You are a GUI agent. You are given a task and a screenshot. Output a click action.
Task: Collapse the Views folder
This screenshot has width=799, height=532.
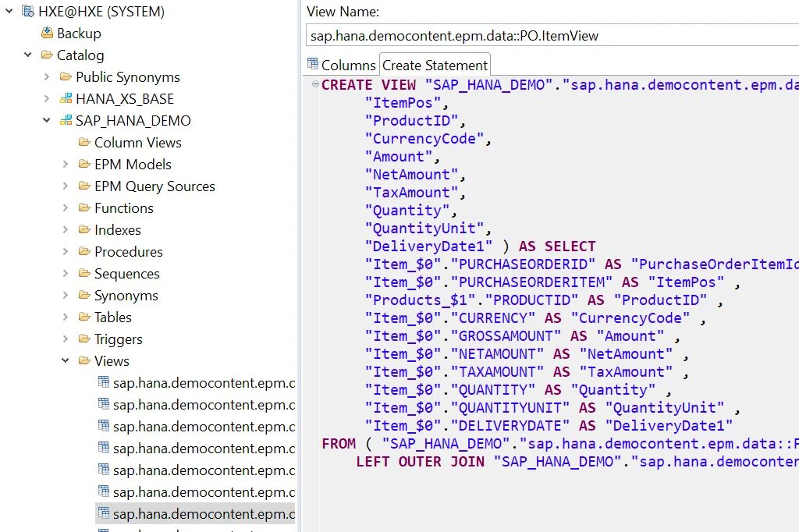pos(66,361)
